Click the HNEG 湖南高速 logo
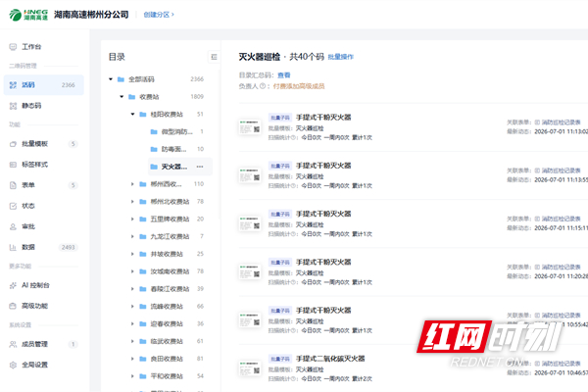Image resolution: width=588 pixels, height=392 pixels. tap(28, 15)
